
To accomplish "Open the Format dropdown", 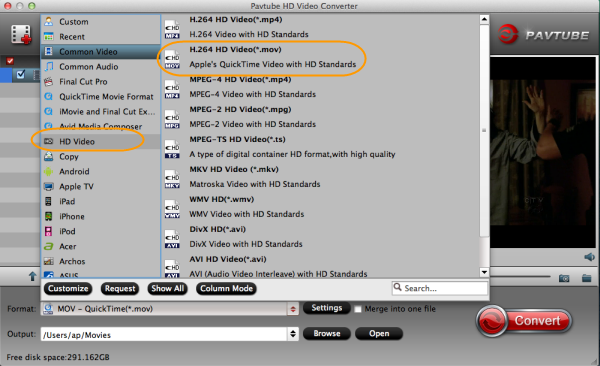I will tap(293, 309).
